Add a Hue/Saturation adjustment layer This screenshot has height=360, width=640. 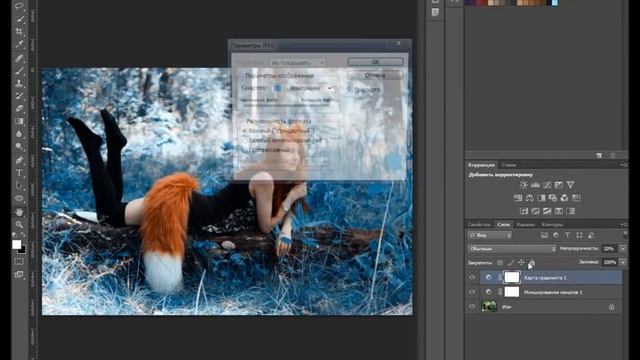tap(518, 198)
